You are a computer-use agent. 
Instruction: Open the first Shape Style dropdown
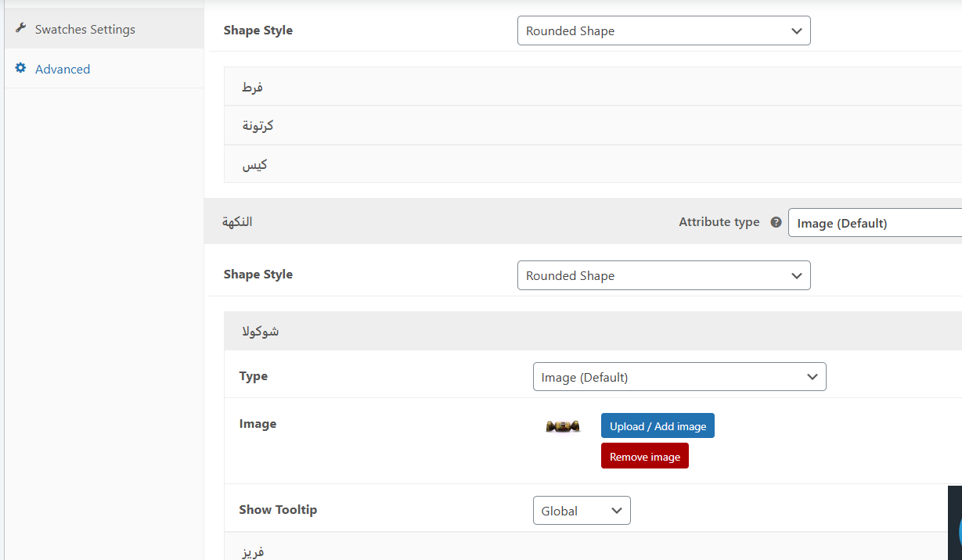coord(663,31)
